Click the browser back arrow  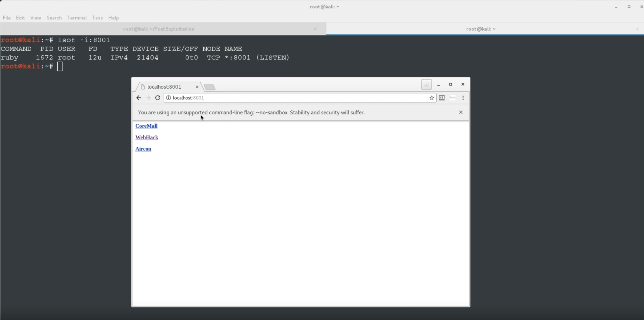[139, 98]
